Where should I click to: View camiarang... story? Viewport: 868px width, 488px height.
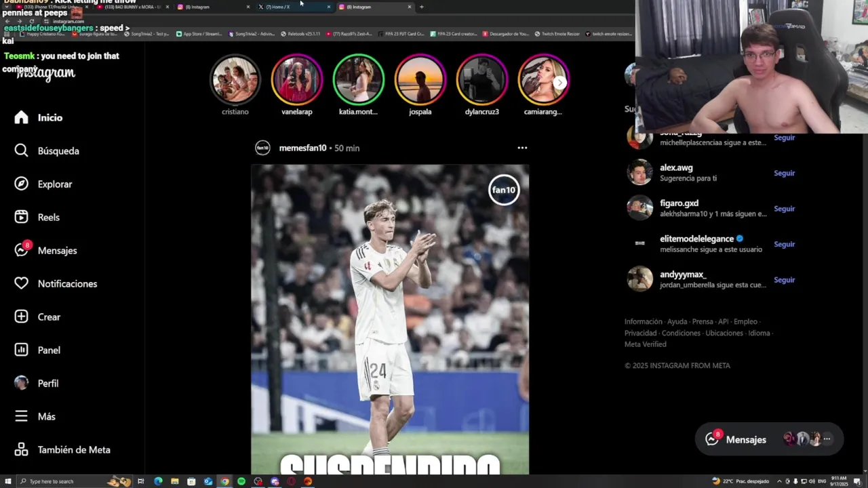542,79
